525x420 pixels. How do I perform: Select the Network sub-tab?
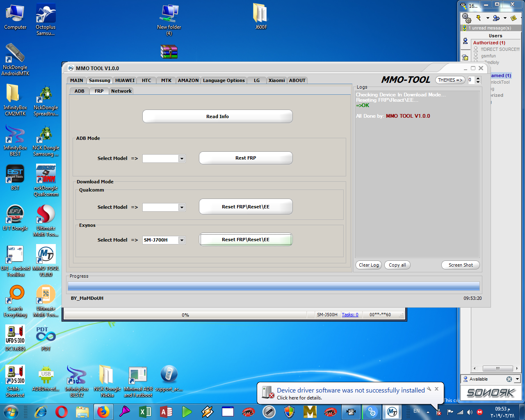tap(121, 91)
